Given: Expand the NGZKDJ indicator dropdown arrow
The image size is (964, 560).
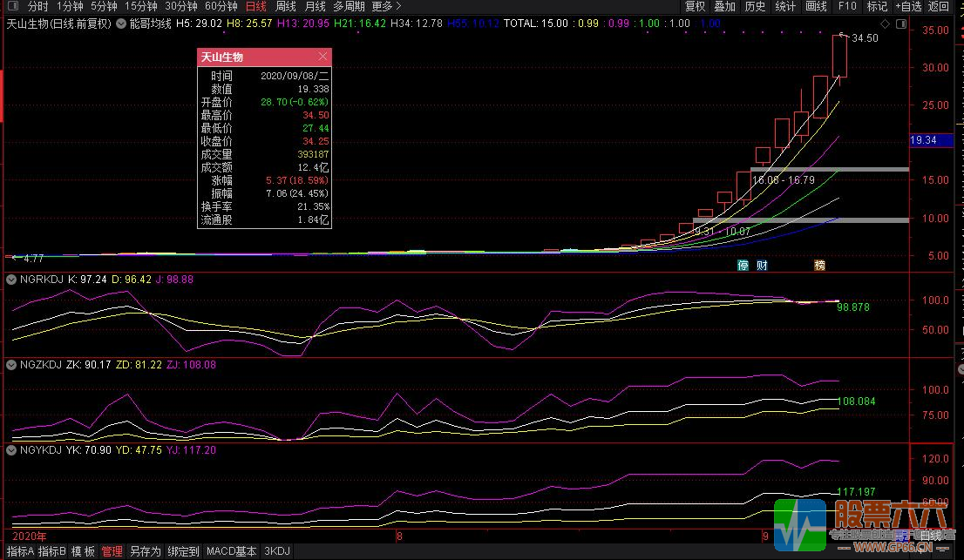Looking at the screenshot, I should click(x=11, y=365).
